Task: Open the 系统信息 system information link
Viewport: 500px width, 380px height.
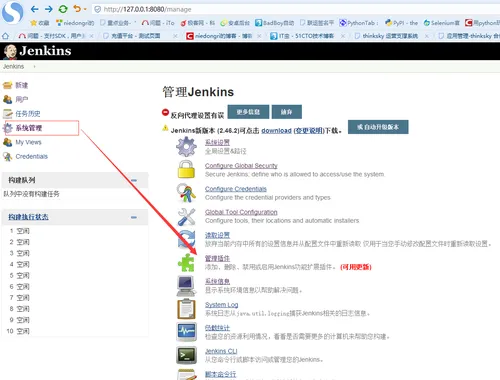Action: pyautogui.click(x=217, y=281)
